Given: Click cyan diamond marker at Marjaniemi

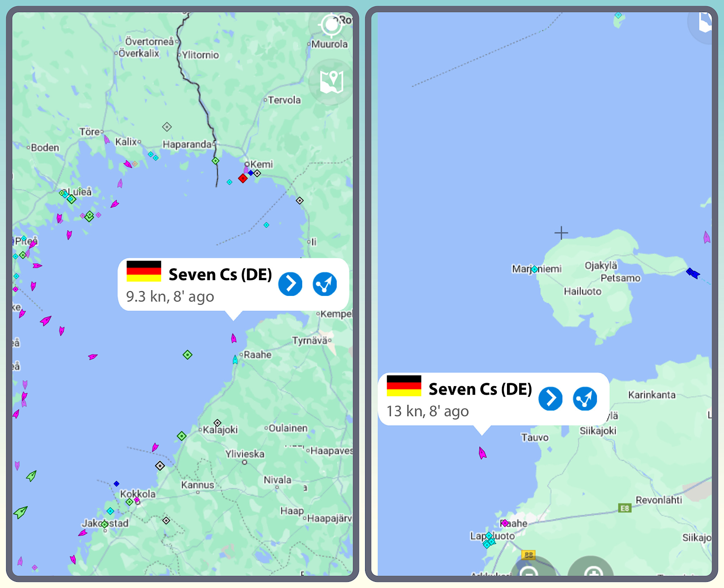Looking at the screenshot, I should [x=535, y=269].
